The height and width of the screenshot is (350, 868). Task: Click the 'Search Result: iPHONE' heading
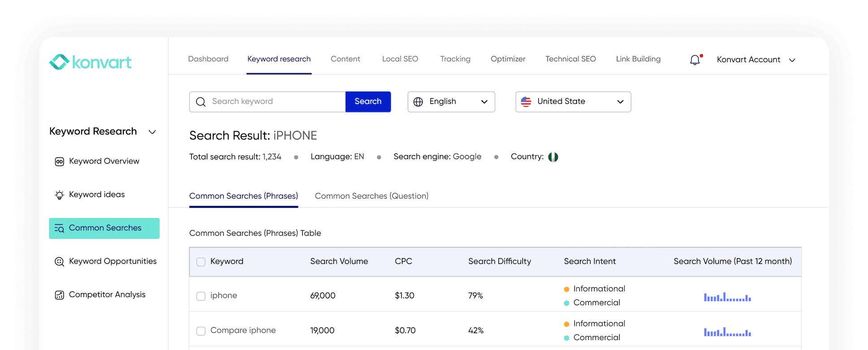[253, 135]
